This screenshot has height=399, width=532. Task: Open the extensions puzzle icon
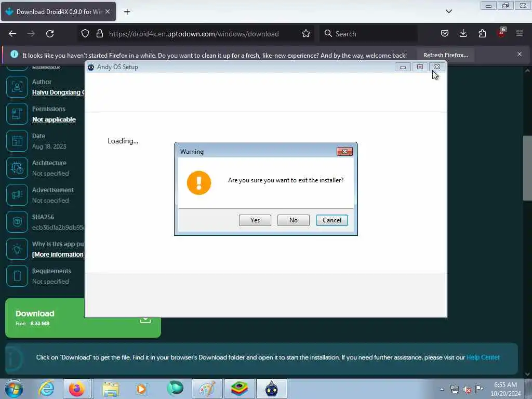[482, 34]
